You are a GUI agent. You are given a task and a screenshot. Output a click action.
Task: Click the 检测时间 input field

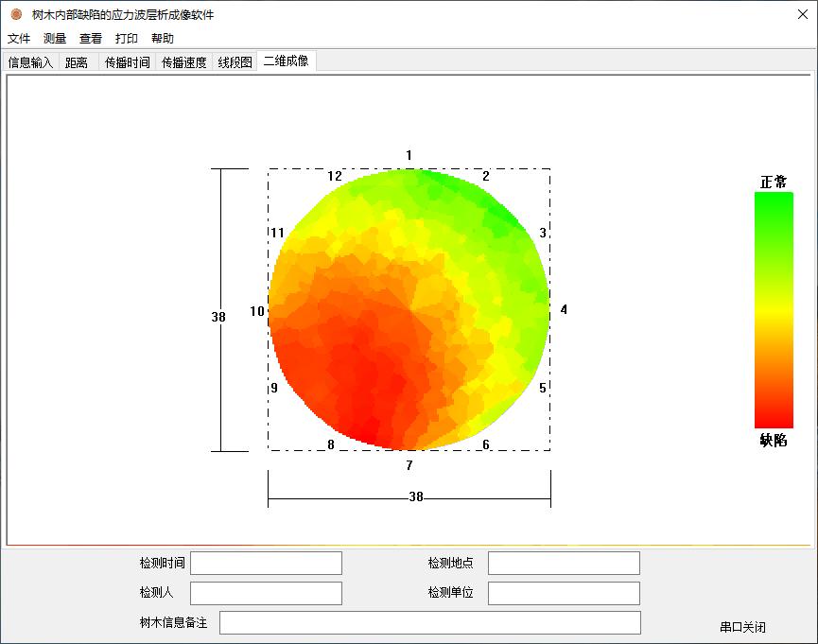click(x=266, y=564)
